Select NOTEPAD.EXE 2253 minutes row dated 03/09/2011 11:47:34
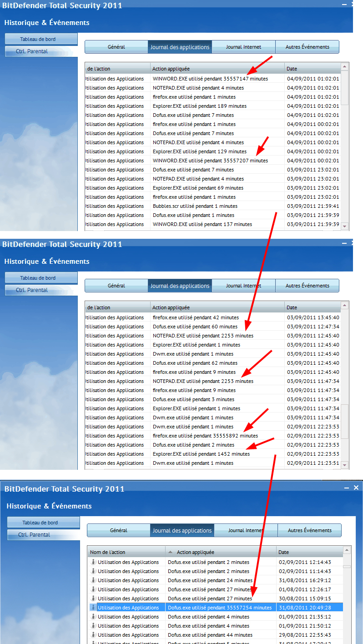Screen dimensions: 363x644 click(x=212, y=381)
